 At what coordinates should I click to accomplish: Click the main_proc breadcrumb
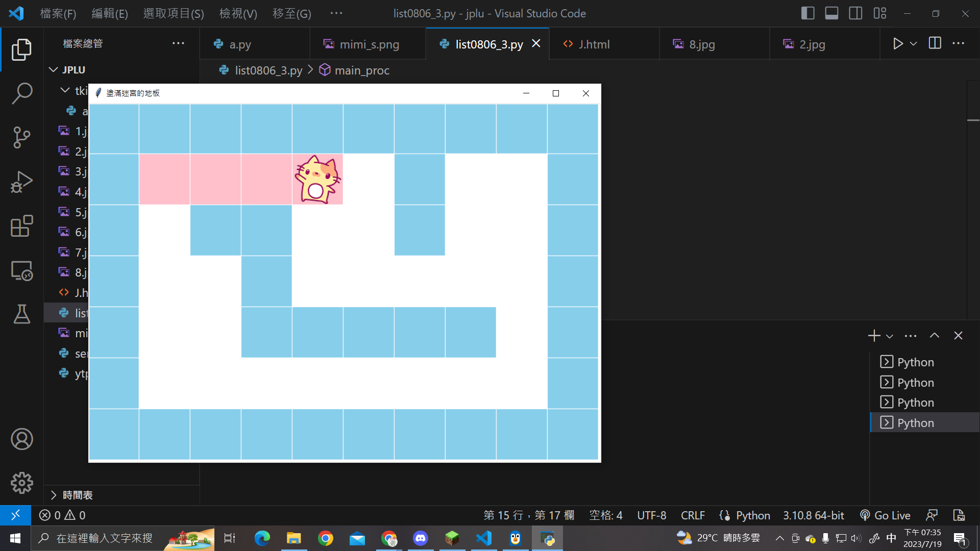[361, 70]
